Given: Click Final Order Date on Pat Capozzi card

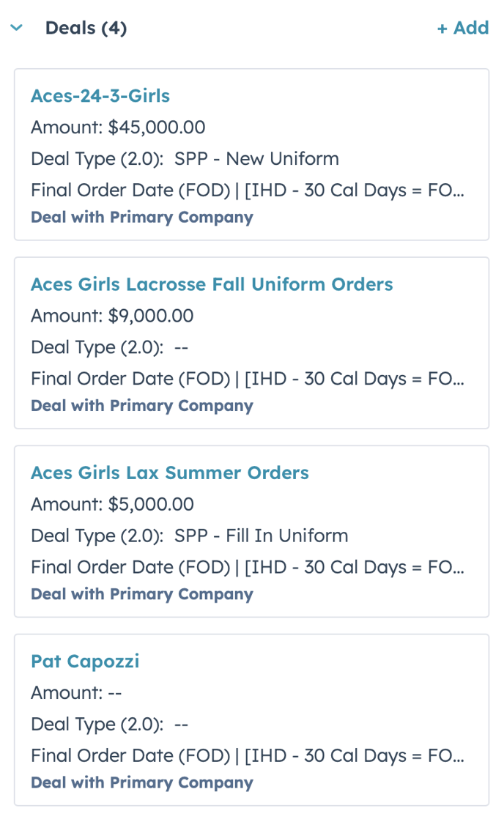Looking at the screenshot, I should (247, 755).
